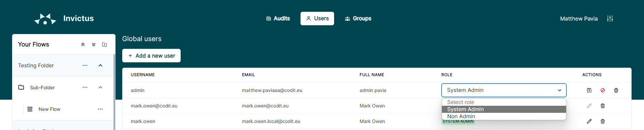
Task: Open the System Admin role dropdown
Action: click(504, 90)
